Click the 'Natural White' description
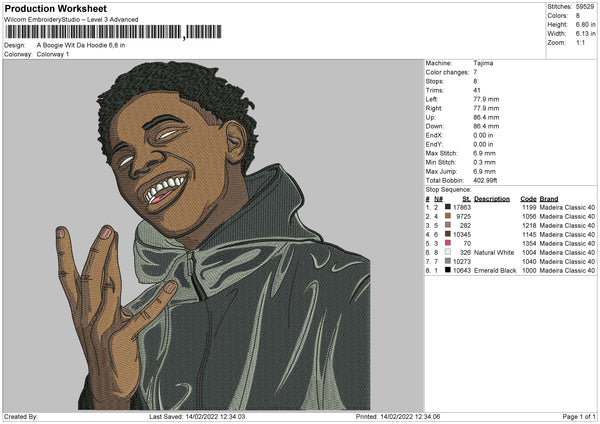The height and width of the screenshot is (424, 600). point(494,252)
